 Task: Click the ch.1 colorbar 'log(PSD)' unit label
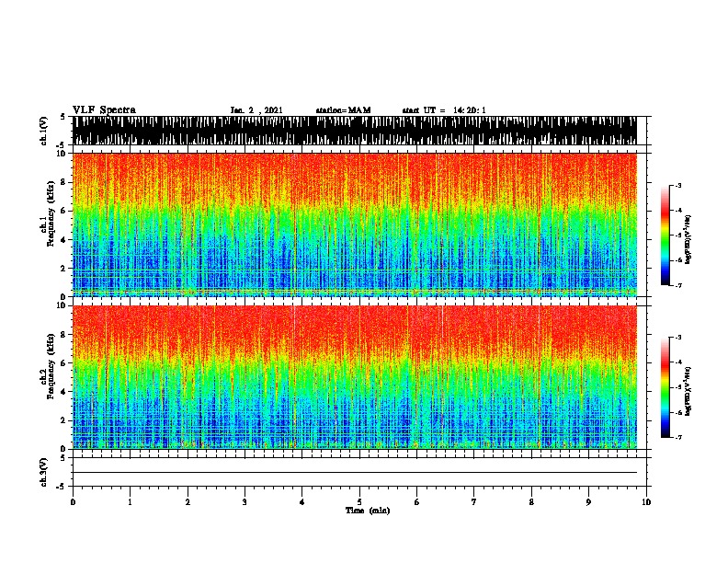pyautogui.click(x=688, y=239)
